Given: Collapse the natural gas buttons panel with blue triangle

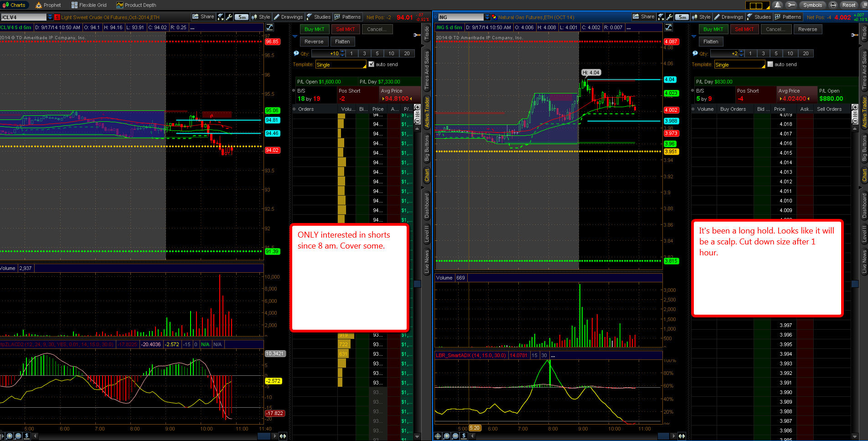Looking at the screenshot, I should [x=694, y=36].
